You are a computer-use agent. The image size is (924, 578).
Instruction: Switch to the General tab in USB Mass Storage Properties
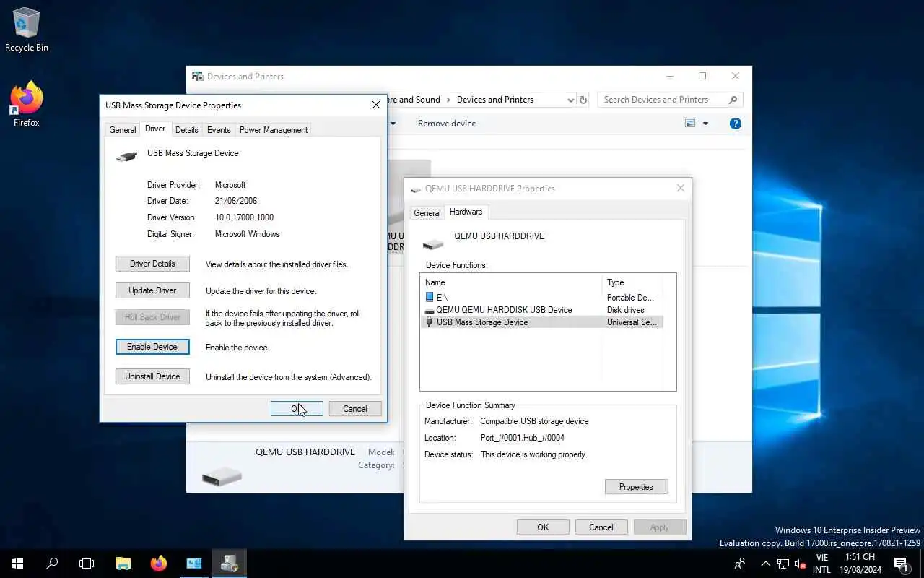click(x=122, y=130)
